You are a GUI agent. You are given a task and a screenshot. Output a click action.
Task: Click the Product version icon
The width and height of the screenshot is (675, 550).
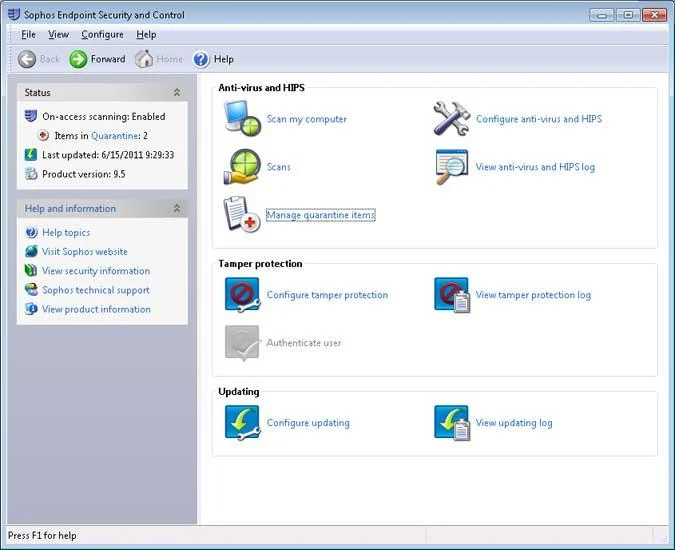pos(31,174)
